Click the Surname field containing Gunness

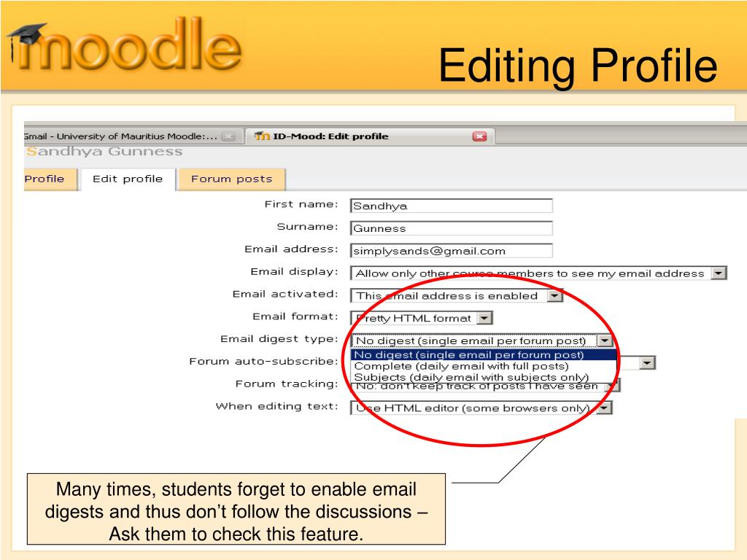pyautogui.click(x=451, y=228)
